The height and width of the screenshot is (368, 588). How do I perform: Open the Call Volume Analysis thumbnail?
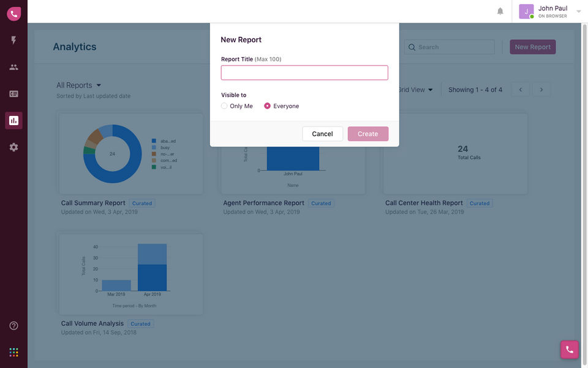[x=130, y=274]
